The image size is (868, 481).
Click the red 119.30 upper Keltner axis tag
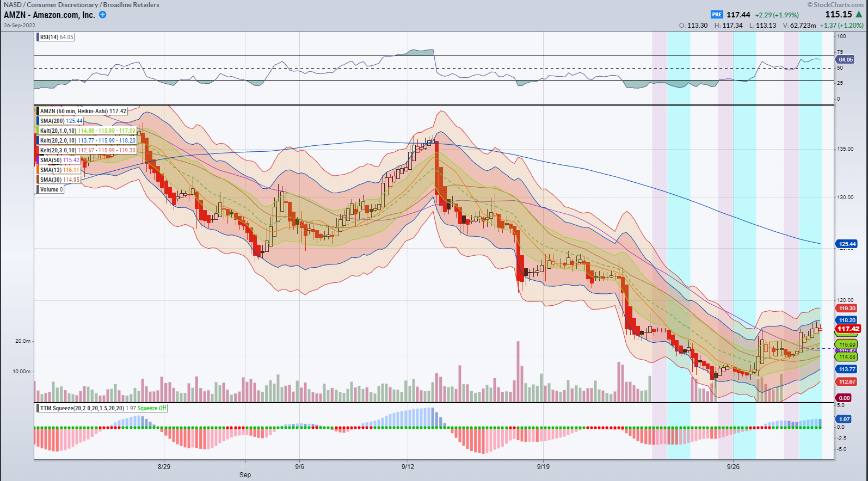click(847, 309)
